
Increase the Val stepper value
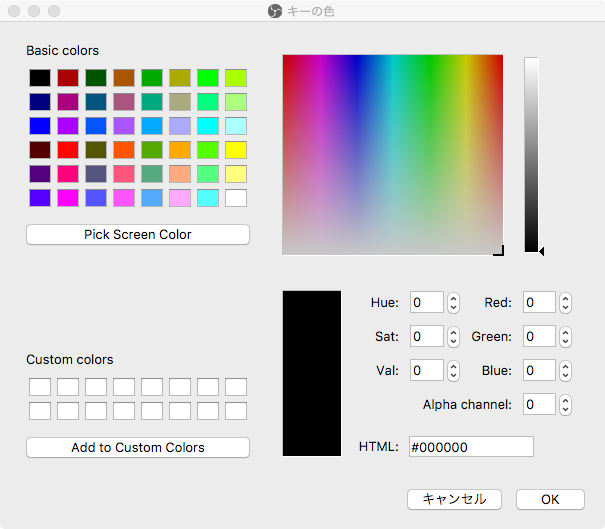[453, 366]
